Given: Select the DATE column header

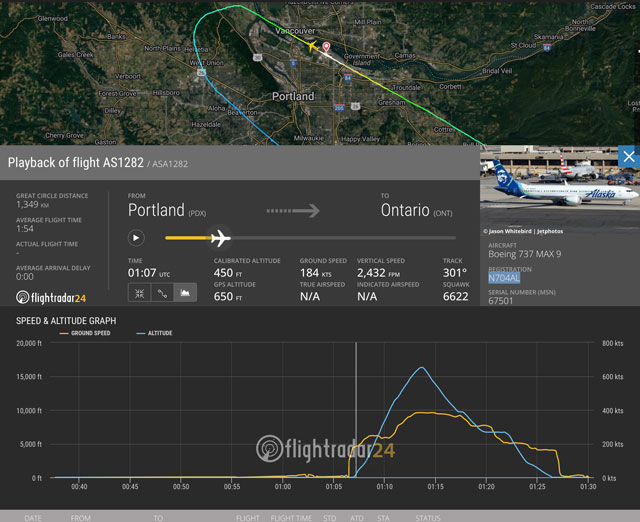Looking at the screenshot, I should (x=33, y=517).
